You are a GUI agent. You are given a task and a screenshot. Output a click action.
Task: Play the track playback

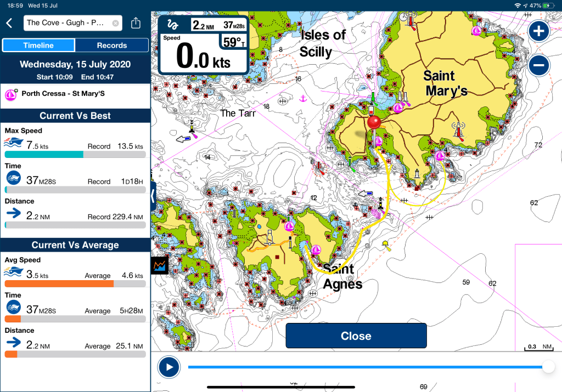168,367
